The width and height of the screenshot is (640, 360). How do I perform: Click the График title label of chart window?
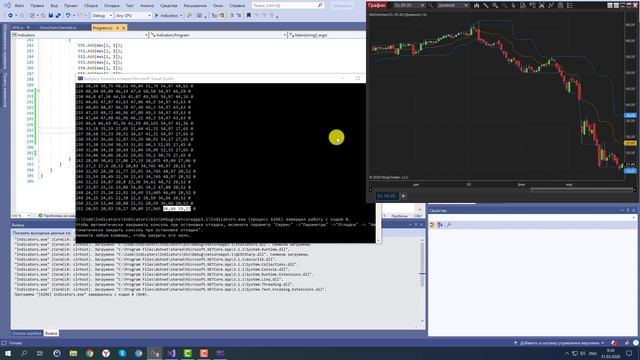click(376, 5)
